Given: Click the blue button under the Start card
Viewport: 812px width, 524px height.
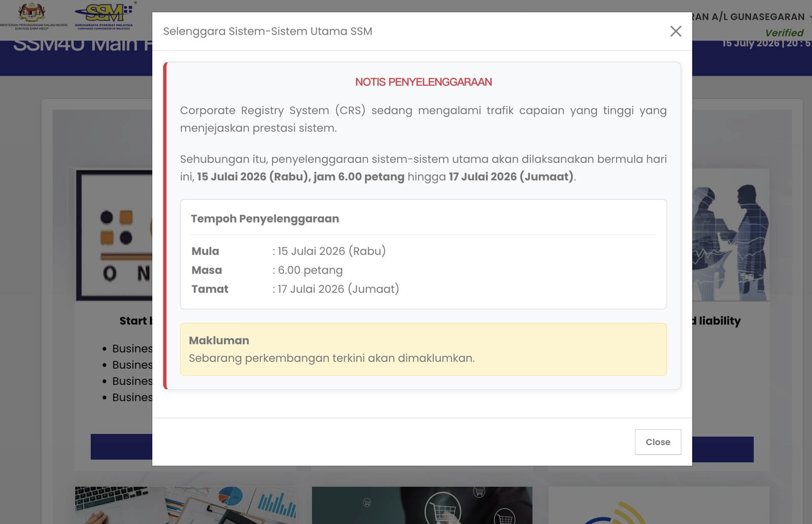Looking at the screenshot, I should point(121,447).
